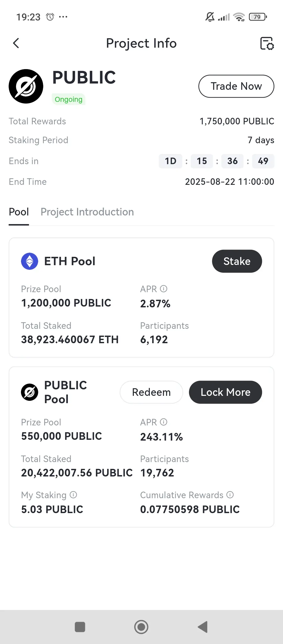Tap the Ends in countdown timer
283x644 pixels.
pyautogui.click(x=216, y=161)
